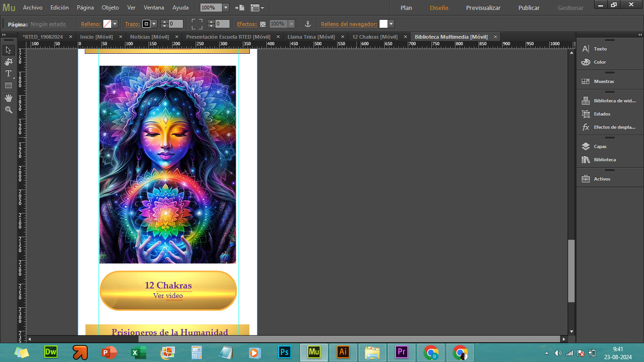
Task: Select the Rectangle tool
Action: pyautogui.click(x=8, y=85)
